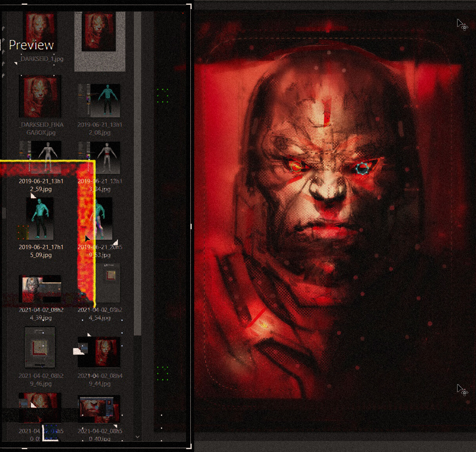Click the file name 2021-04-02_08h50_40.jpg
This screenshot has height=452, width=476.
tap(100, 435)
